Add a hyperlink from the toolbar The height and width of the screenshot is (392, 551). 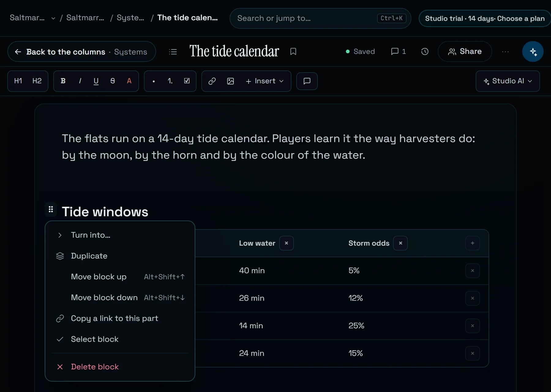tap(212, 81)
